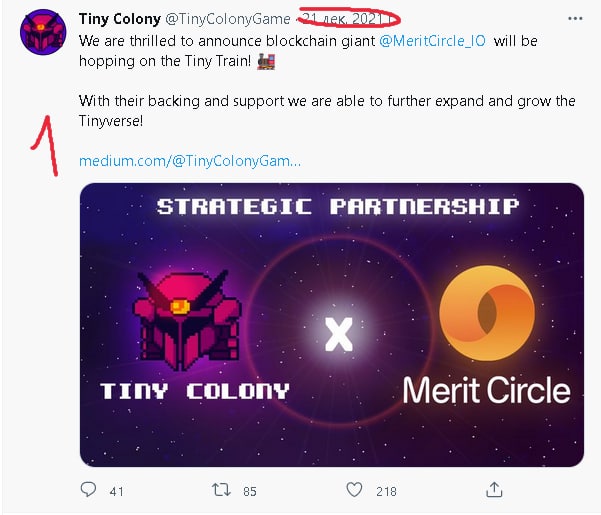Open the Strategic Partnership image
Image resolution: width=601 pixels, height=515 pixels.
point(332,325)
